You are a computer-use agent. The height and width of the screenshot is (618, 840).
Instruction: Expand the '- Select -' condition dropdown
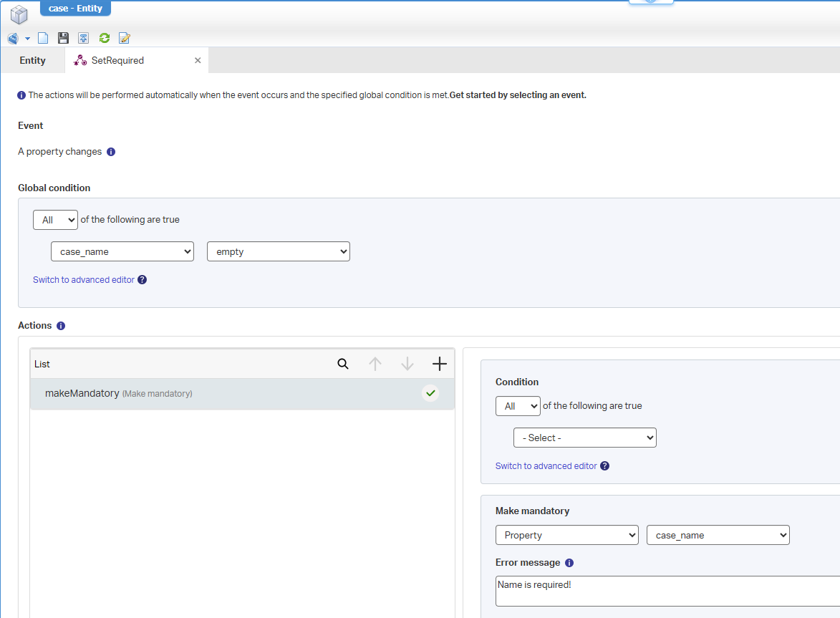pyautogui.click(x=584, y=438)
